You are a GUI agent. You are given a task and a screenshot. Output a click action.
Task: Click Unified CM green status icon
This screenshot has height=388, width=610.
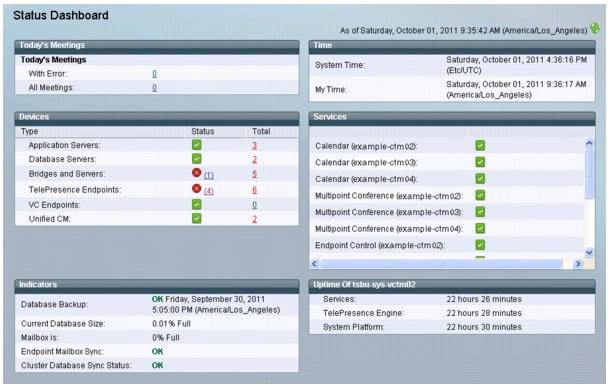point(196,218)
